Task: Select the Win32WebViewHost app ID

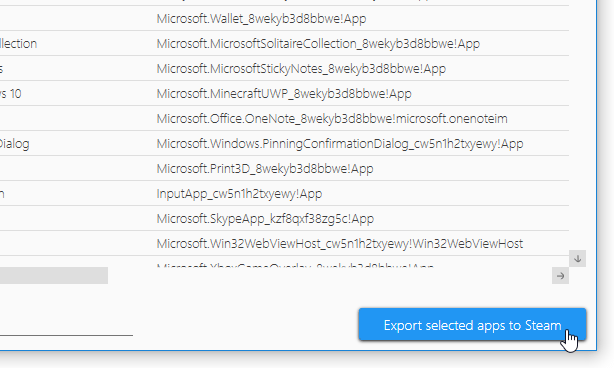Action: coord(340,244)
